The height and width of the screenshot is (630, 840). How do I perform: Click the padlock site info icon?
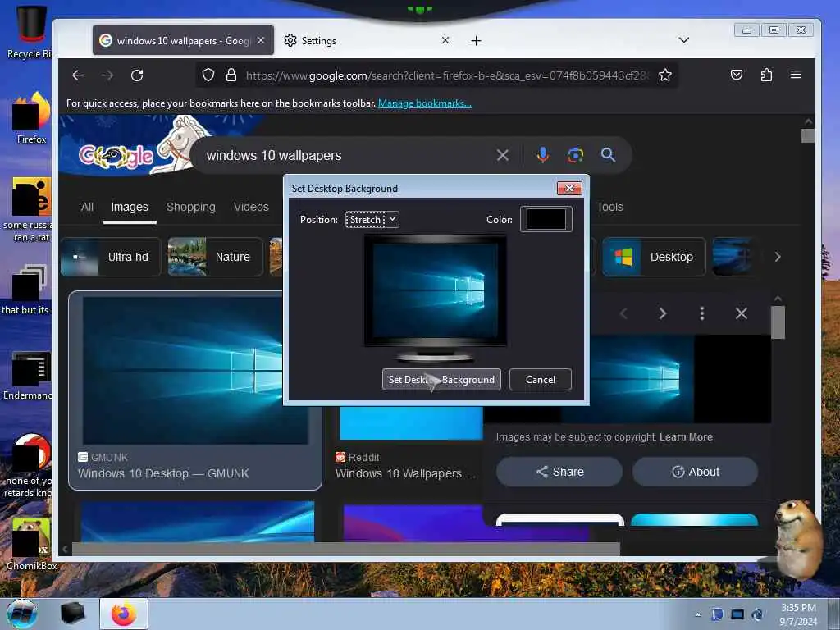coord(231,75)
